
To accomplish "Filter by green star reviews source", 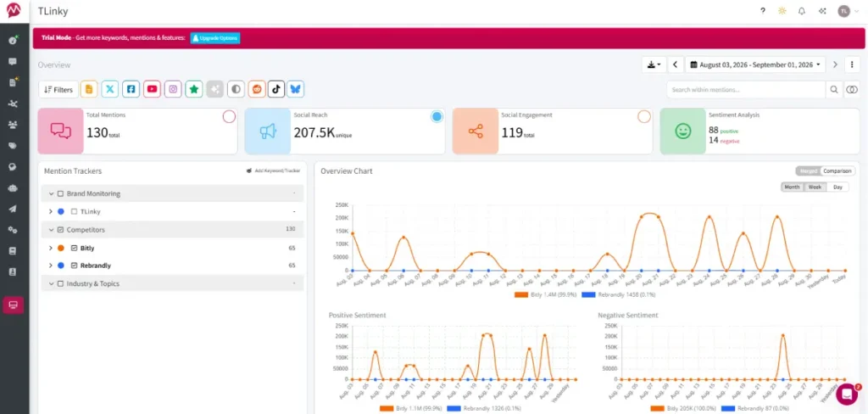I will tap(194, 89).
